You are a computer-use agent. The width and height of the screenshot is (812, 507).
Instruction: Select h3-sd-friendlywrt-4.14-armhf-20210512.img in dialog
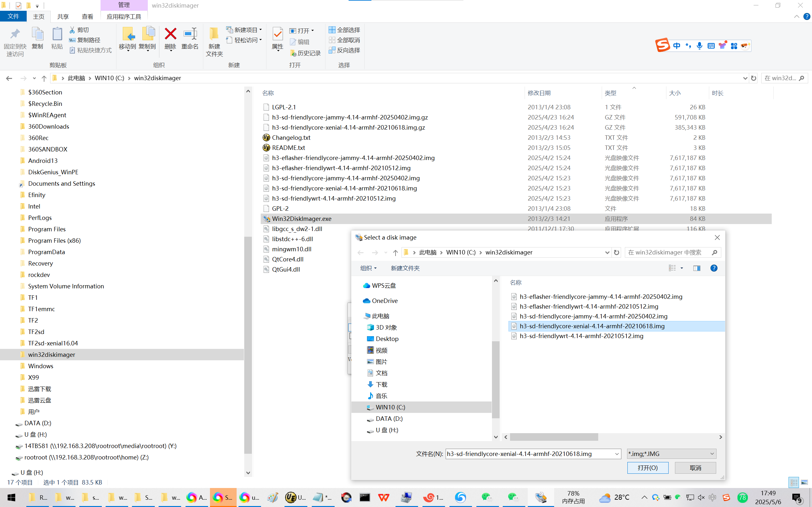point(581,336)
